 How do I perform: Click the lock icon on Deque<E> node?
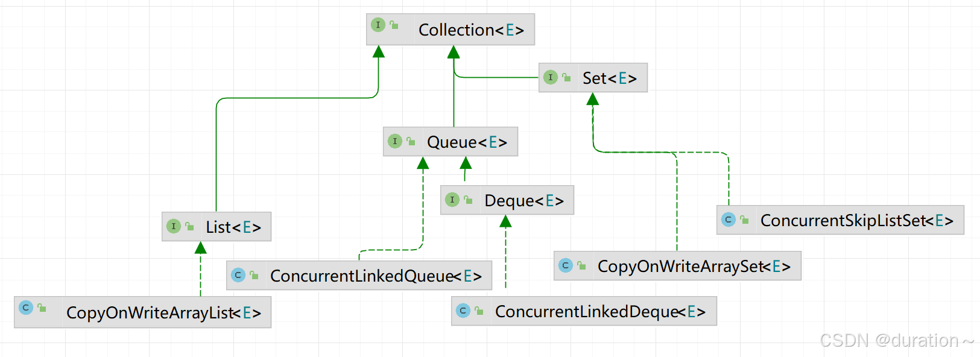[468, 200]
